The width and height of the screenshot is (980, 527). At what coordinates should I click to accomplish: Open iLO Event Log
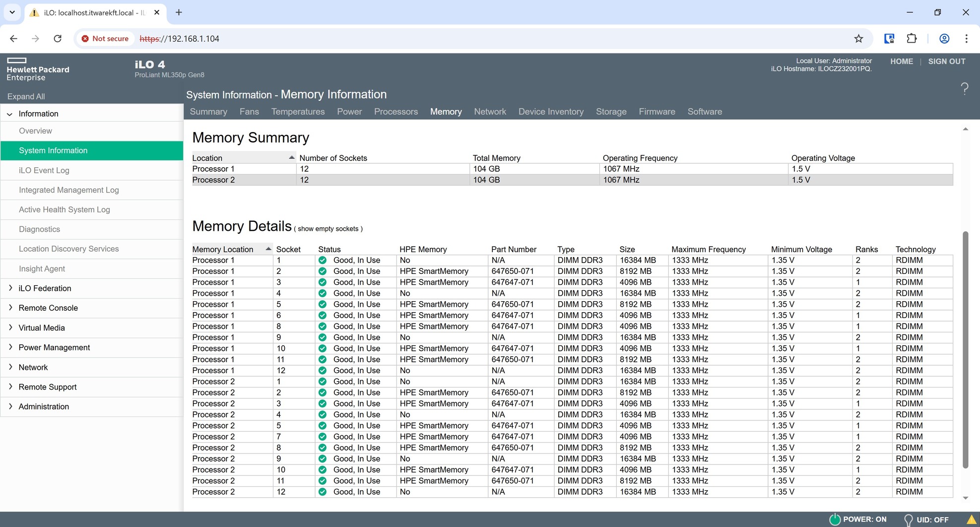click(x=92, y=170)
